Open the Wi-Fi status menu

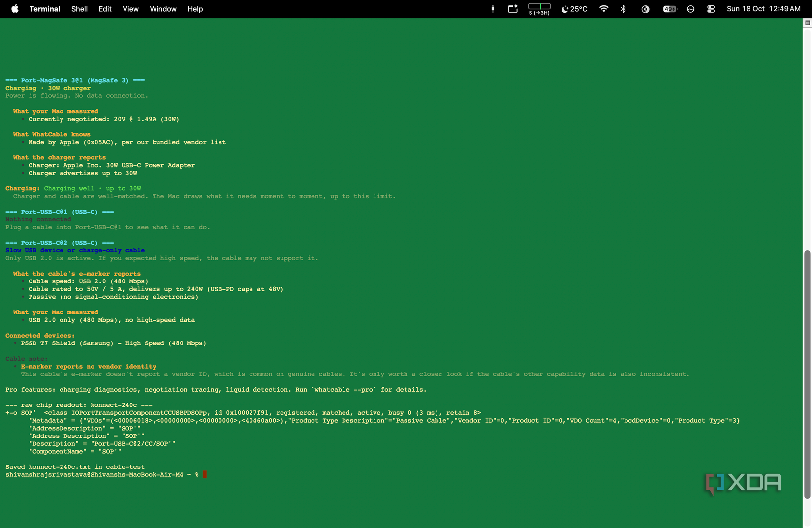coord(604,9)
